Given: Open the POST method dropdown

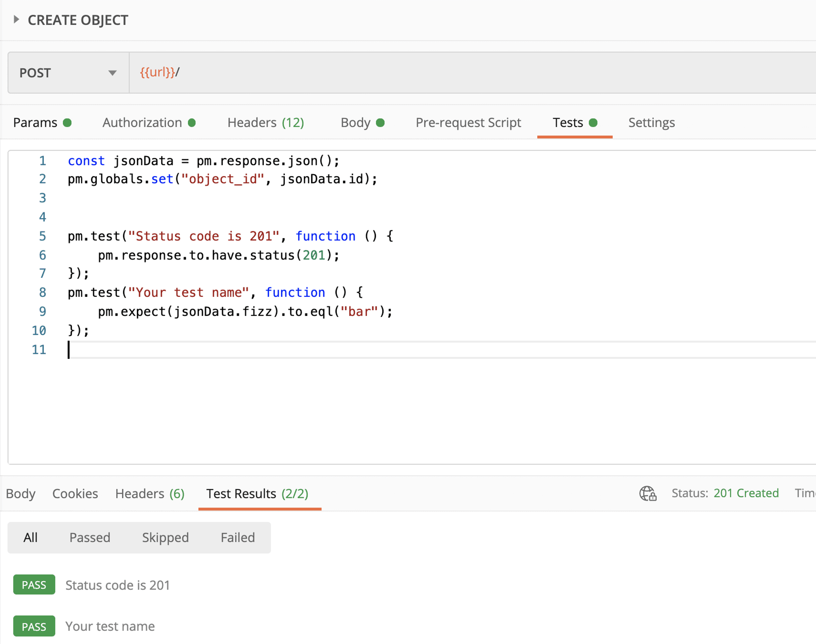Looking at the screenshot, I should click(x=68, y=73).
